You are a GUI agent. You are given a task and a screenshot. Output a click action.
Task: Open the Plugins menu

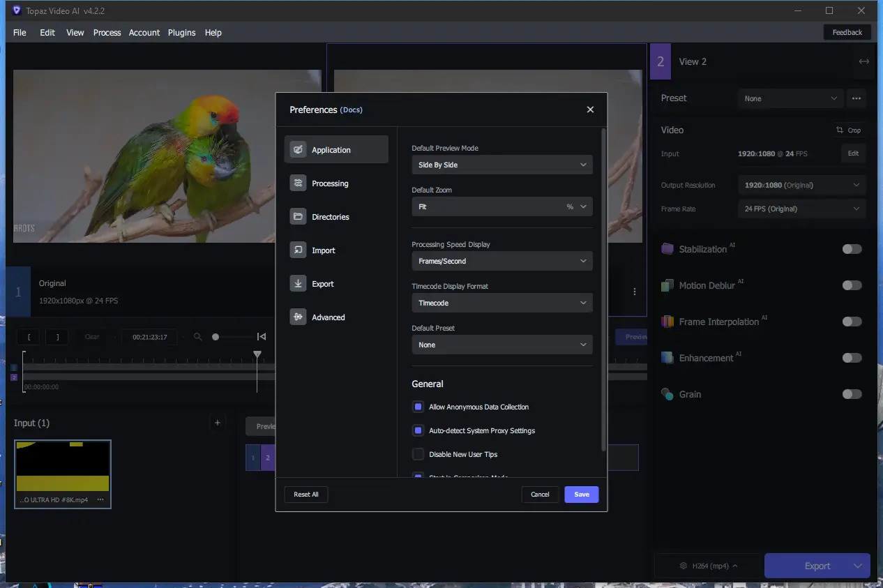(181, 32)
